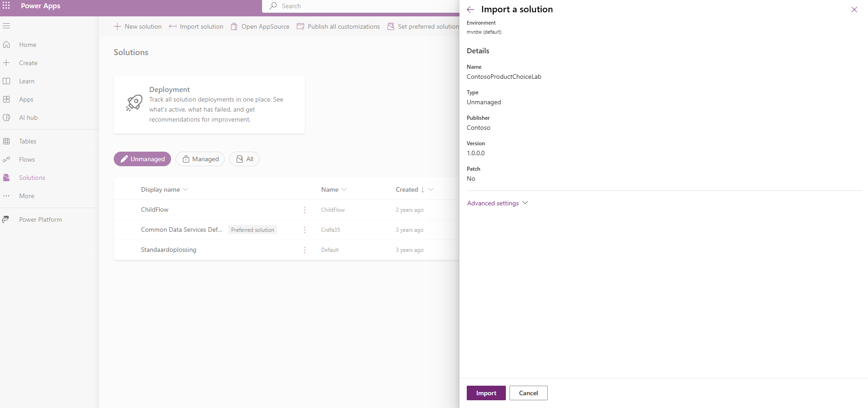Image resolution: width=868 pixels, height=408 pixels.
Task: Open the Display name column dropdown
Action: (x=186, y=189)
